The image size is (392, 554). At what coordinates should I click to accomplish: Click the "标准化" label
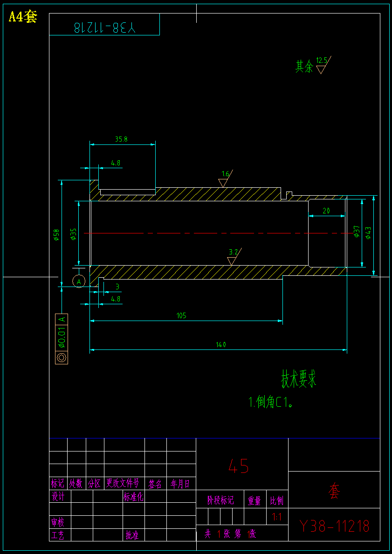134,497
